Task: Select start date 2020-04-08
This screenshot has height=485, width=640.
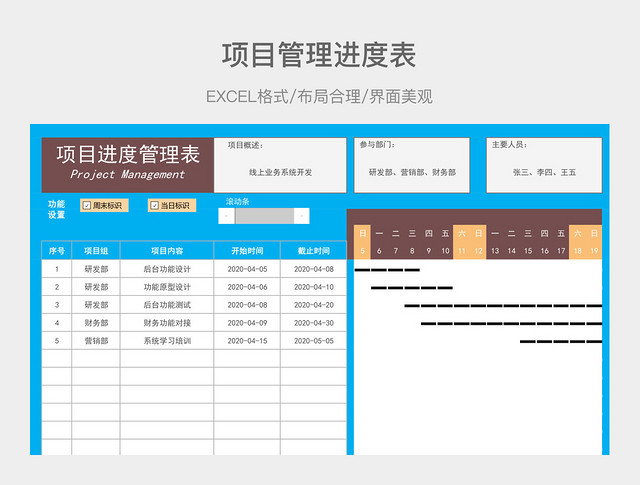Action: pos(247,305)
